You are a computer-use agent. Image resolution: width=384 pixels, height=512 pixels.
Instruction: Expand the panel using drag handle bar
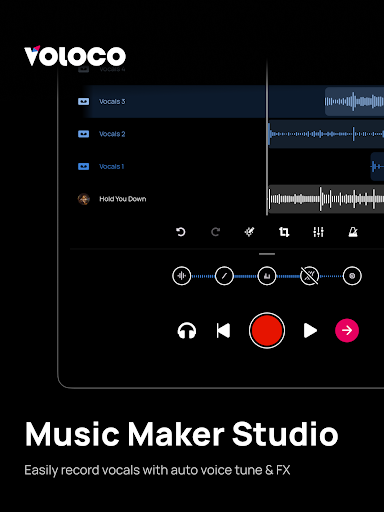tap(267, 254)
